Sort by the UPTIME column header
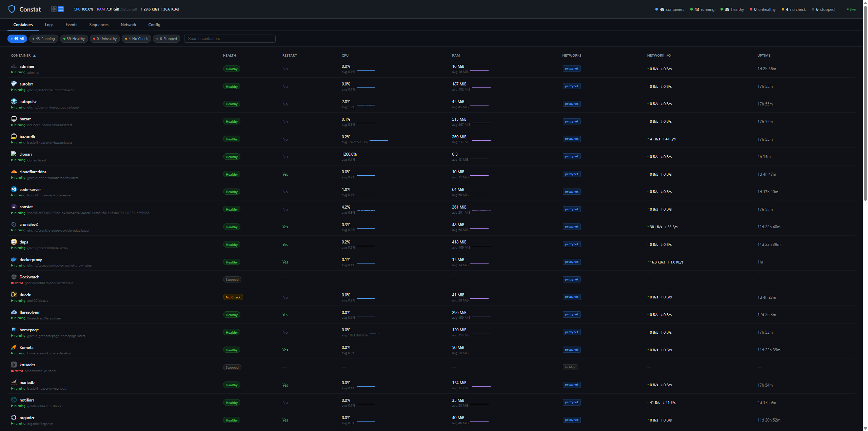The image size is (868, 431). coord(764,55)
